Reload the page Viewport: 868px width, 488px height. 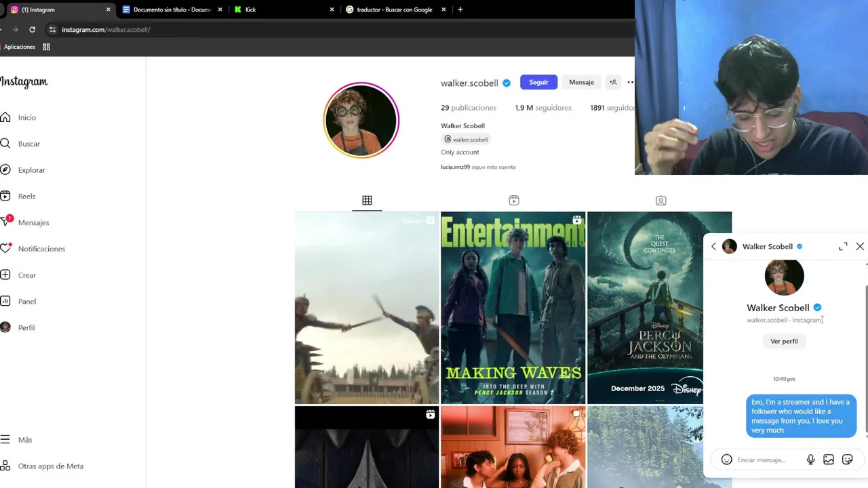click(32, 29)
